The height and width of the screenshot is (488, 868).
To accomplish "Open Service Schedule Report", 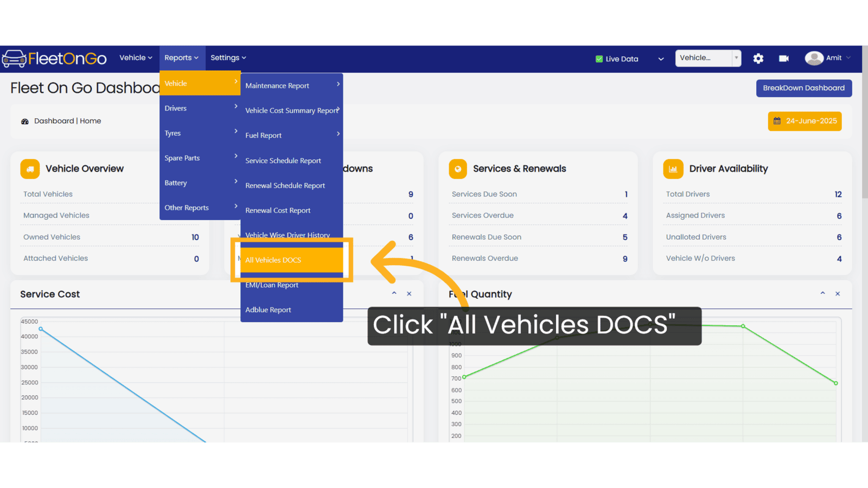I will (292, 160).
